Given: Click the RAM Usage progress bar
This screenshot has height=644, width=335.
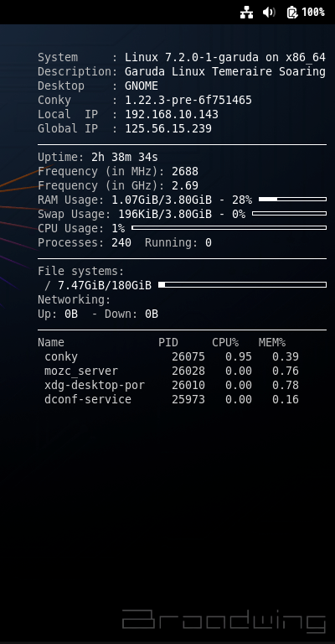Looking at the screenshot, I should [293, 200].
